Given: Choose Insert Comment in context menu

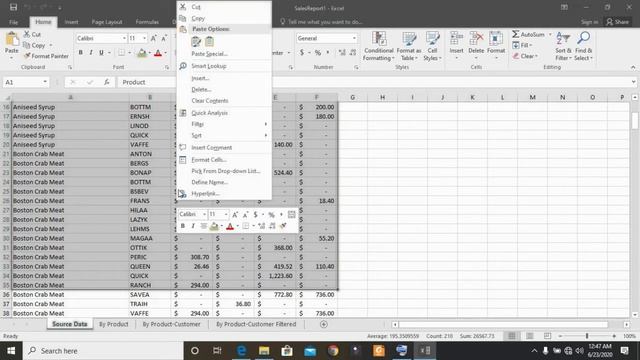Looking at the screenshot, I should click(224, 148).
